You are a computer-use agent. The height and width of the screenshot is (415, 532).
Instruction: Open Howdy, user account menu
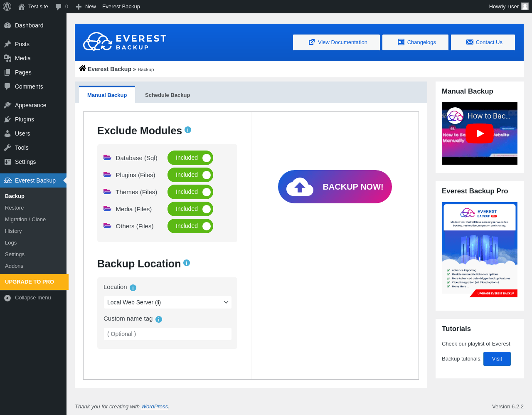[509, 7]
